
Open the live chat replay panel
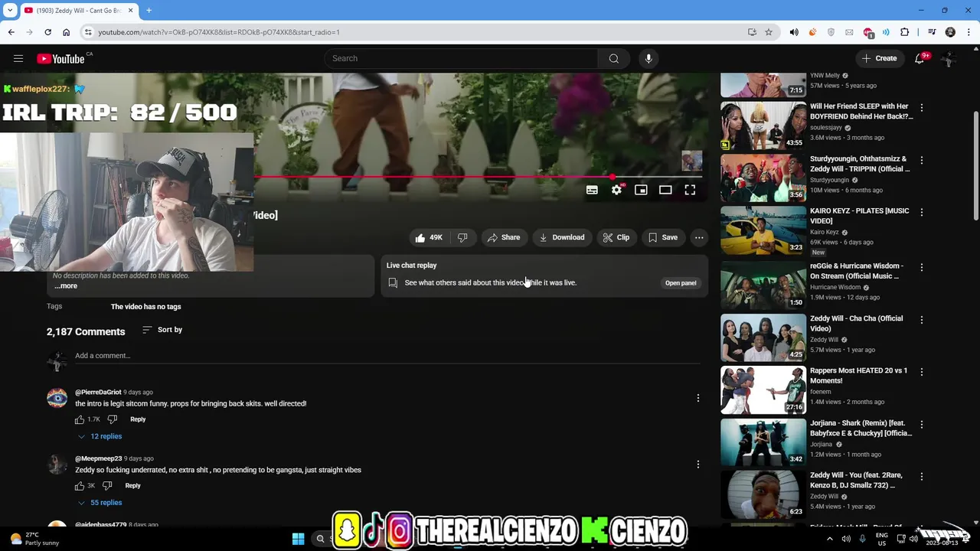point(681,282)
